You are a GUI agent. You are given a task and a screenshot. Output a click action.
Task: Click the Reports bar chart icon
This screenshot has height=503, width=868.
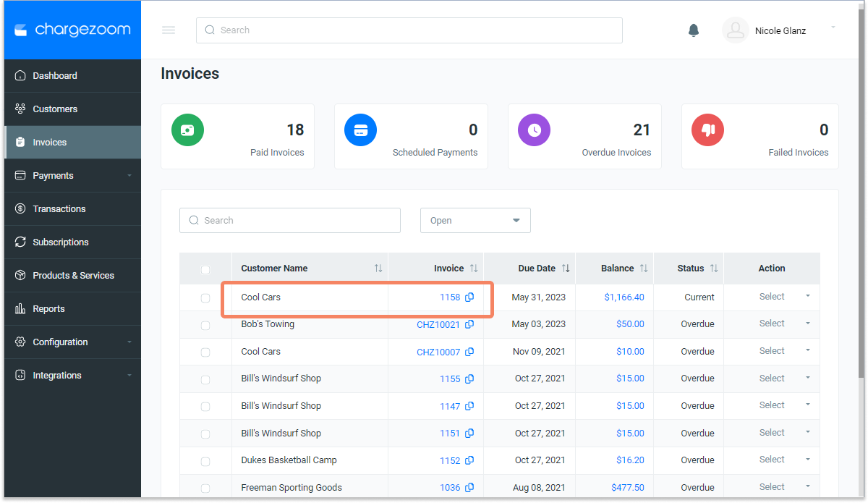pos(20,309)
